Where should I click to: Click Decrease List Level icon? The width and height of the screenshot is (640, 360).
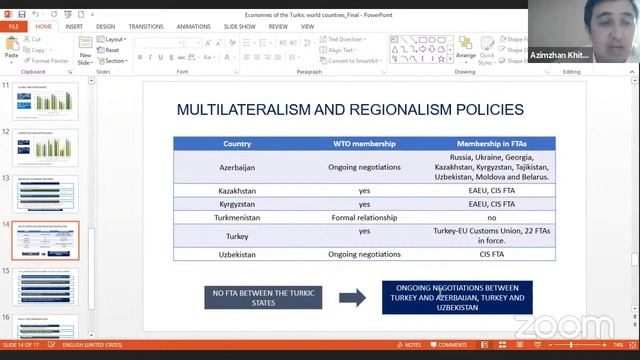[283, 43]
